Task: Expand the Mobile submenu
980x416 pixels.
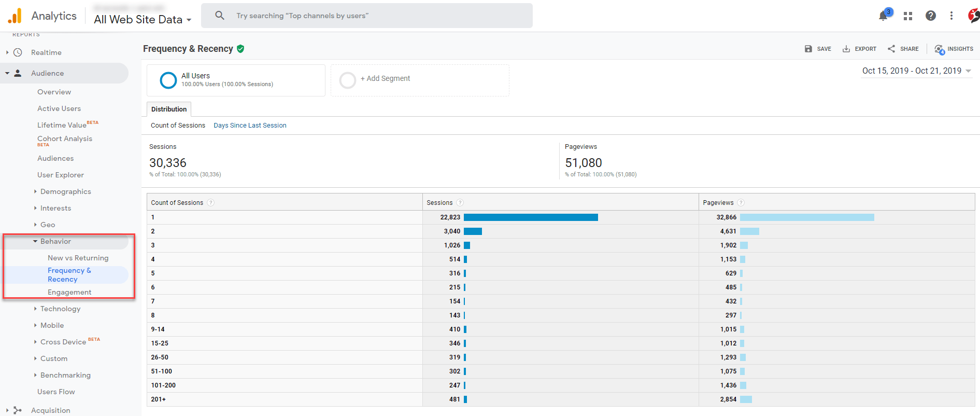Action: coord(35,325)
